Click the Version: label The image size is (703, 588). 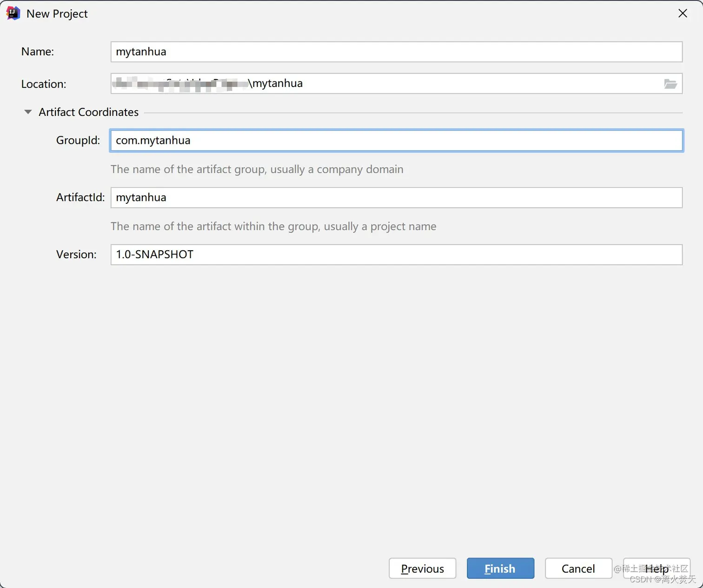76,254
